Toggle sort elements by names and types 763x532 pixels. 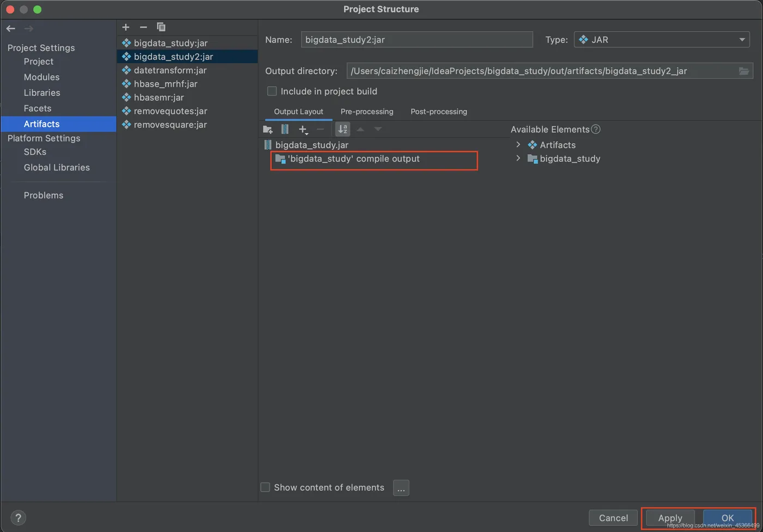coord(343,129)
